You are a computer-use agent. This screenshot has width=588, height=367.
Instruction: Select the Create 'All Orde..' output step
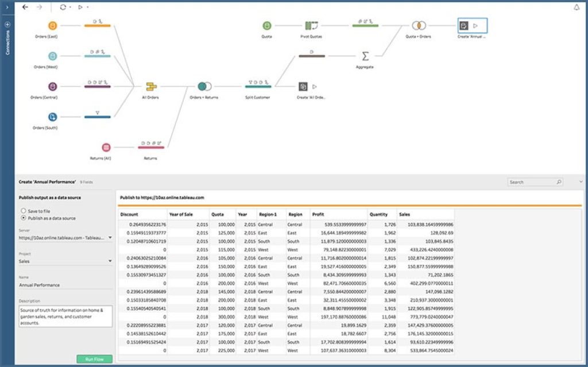(x=303, y=87)
